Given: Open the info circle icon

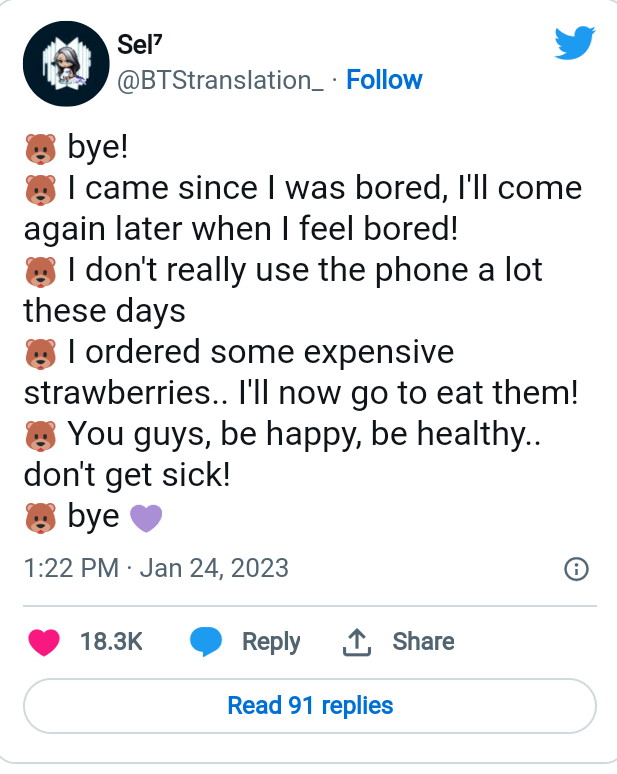Looking at the screenshot, I should tap(576, 569).
